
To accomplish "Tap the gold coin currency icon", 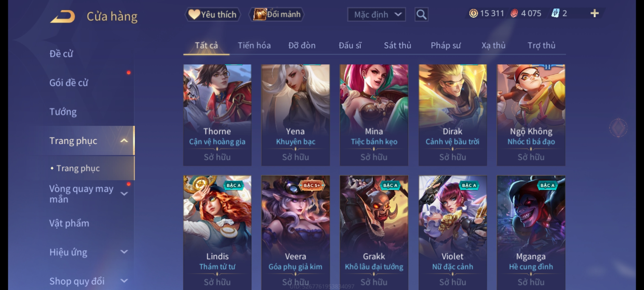I will (473, 13).
